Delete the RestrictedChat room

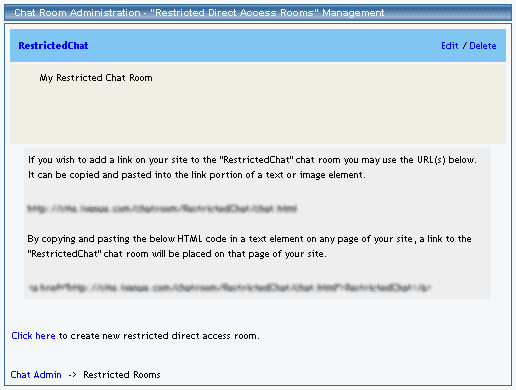tap(483, 45)
